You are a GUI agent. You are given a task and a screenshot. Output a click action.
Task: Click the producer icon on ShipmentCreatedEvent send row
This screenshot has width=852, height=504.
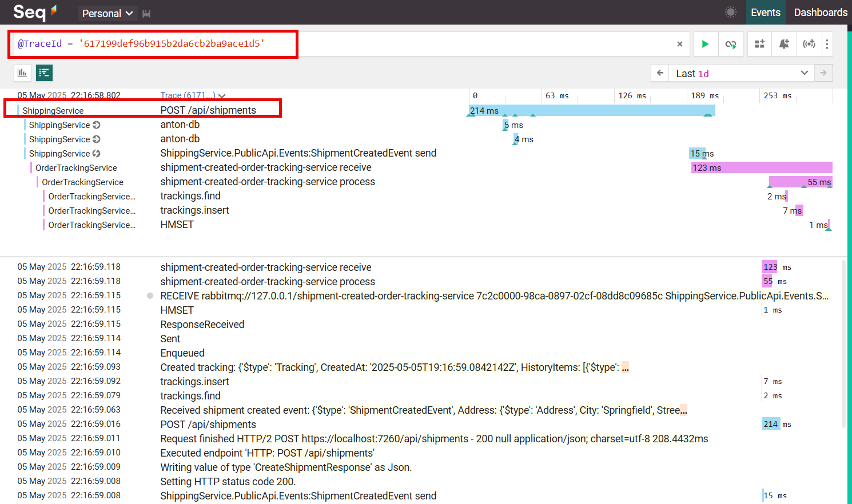click(x=96, y=153)
